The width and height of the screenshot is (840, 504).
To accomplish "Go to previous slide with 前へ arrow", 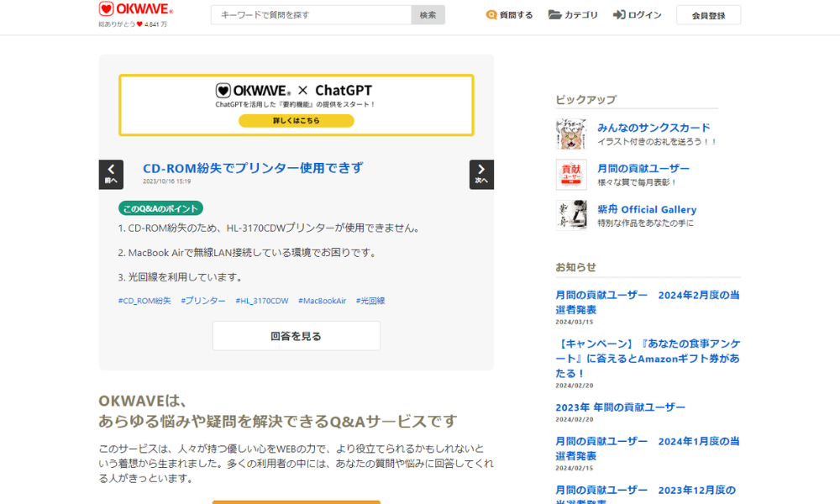I will [111, 174].
